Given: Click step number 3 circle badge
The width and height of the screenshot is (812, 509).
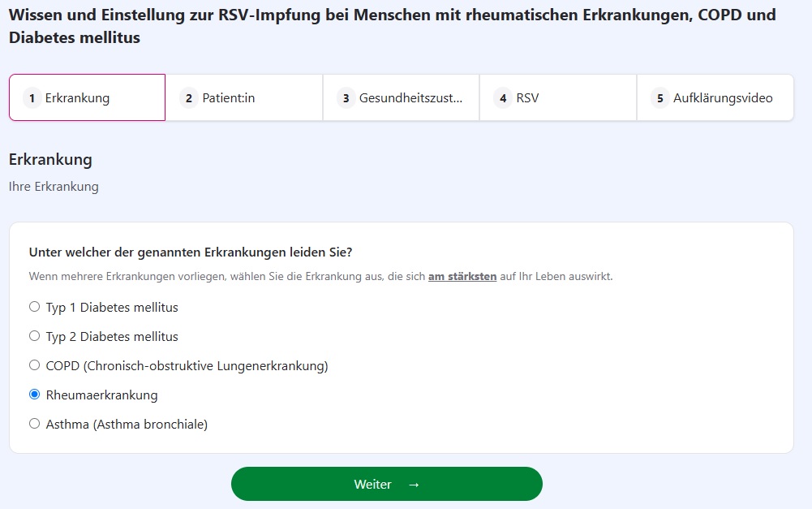Looking at the screenshot, I should click(346, 98).
